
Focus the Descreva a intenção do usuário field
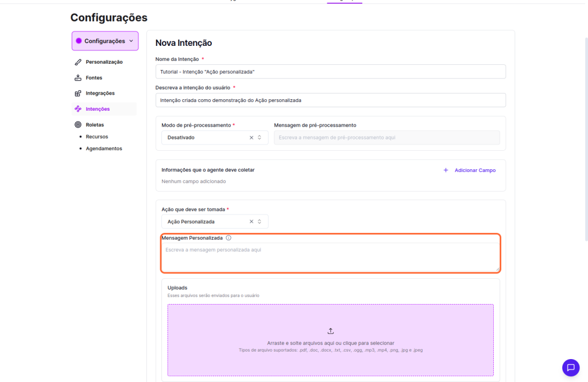tap(330, 100)
